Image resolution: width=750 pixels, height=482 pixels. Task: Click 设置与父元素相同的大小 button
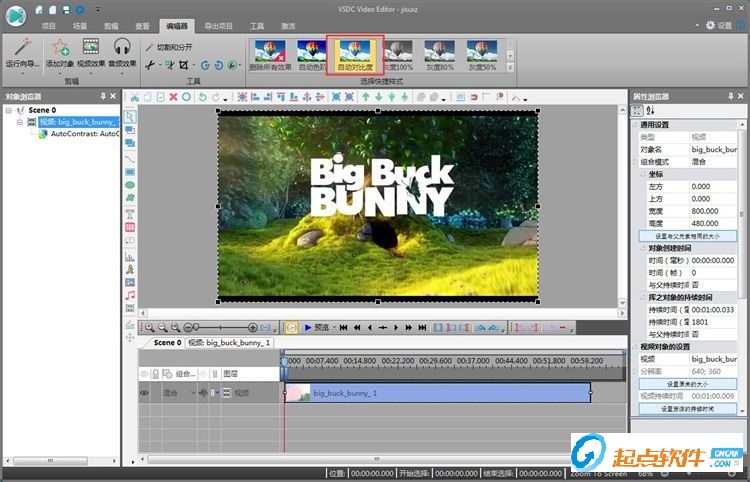687,236
